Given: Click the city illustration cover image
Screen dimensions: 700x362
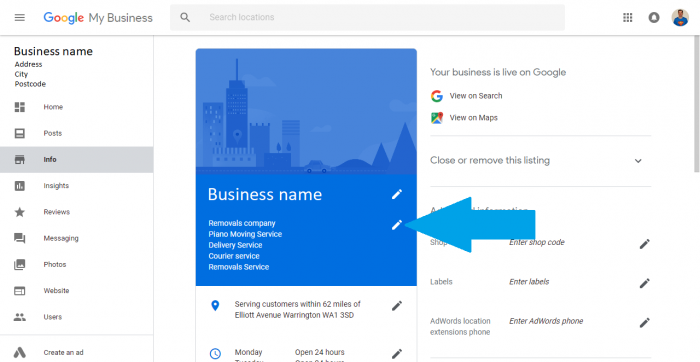Looking at the screenshot, I should click(306, 111).
